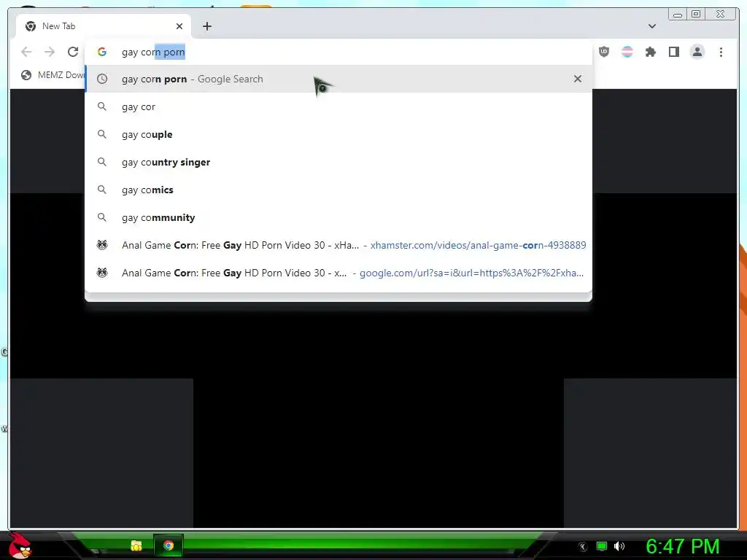
Task: Click the clock history icon in suggestion
Action: coord(102,79)
